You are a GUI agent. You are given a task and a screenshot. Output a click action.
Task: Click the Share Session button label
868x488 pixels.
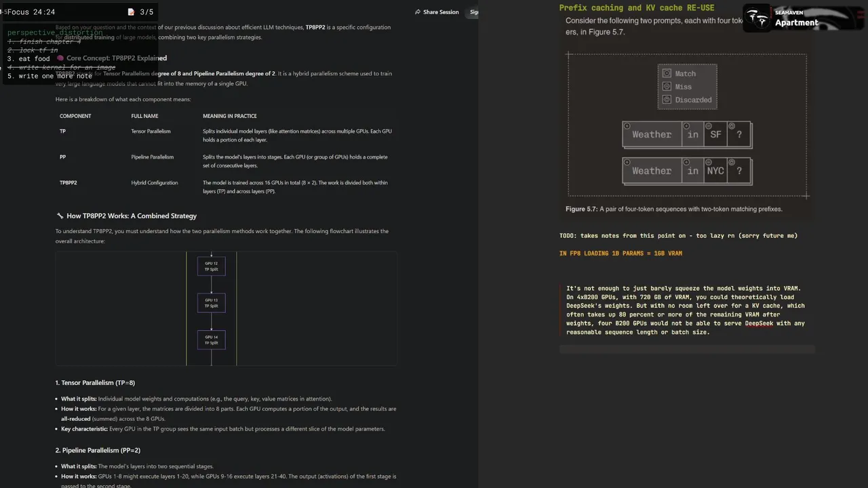click(x=441, y=12)
